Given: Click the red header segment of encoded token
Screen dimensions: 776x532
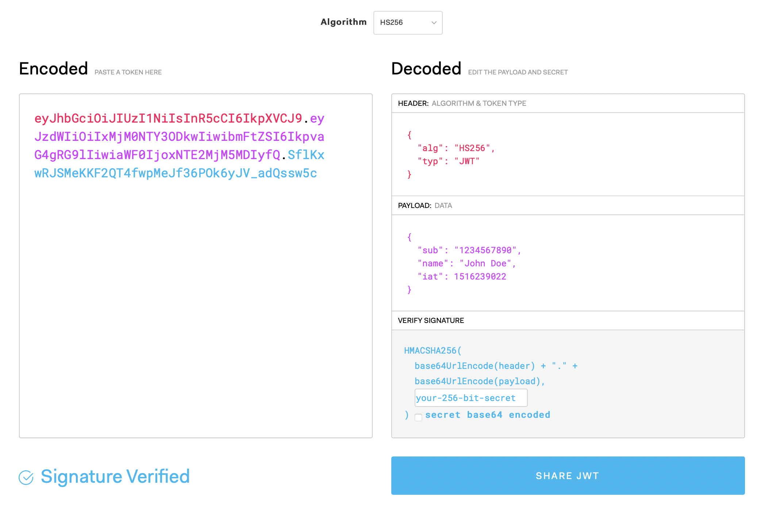Looking at the screenshot, I should tap(168, 118).
